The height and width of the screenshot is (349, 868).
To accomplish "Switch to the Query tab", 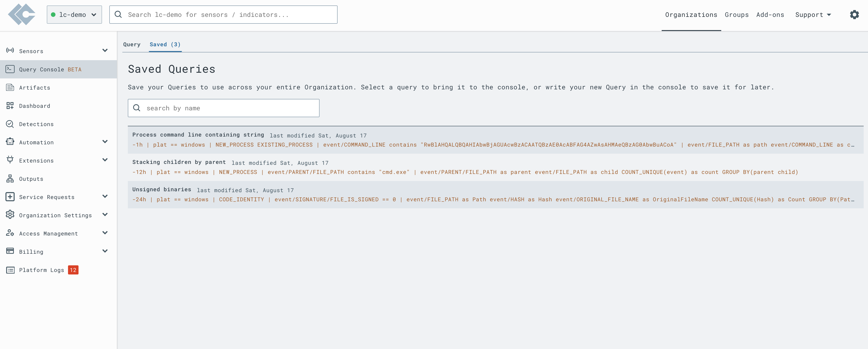I will click(131, 44).
